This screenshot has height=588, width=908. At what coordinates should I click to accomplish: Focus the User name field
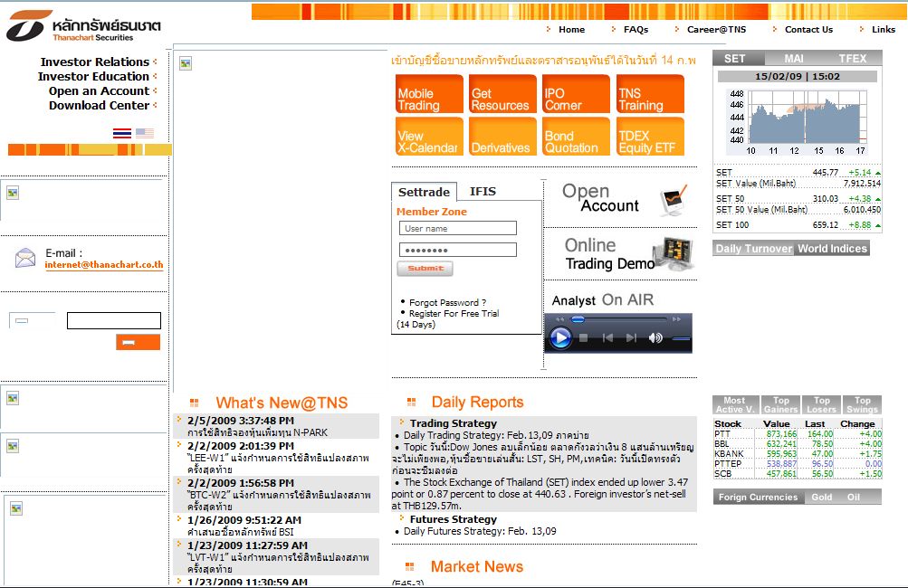pyautogui.click(x=457, y=228)
